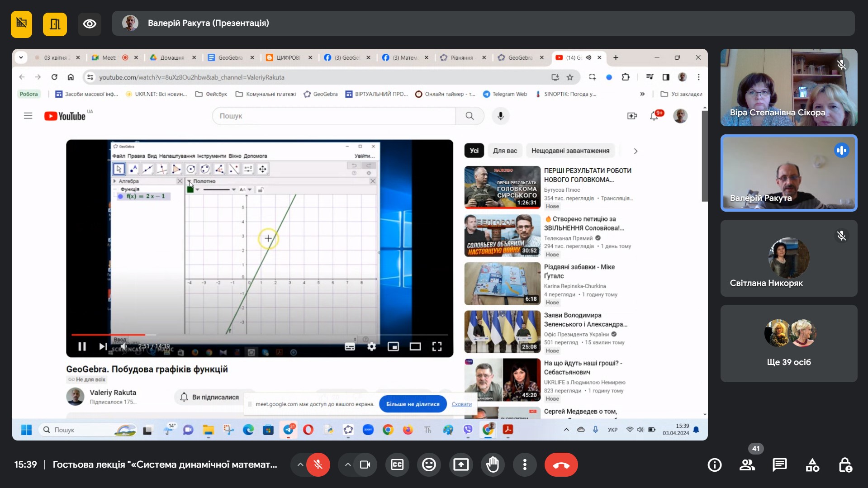Reload the page in Chrome
This screenshot has height=488, width=868.
54,77
